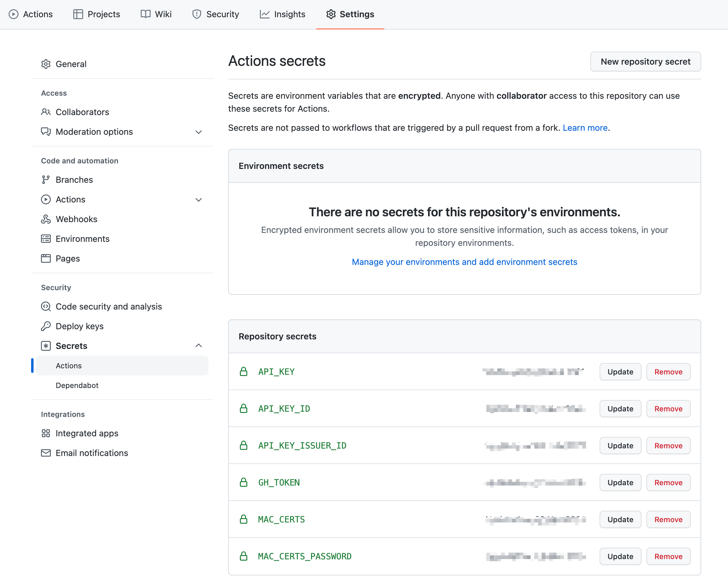Update the GH_TOKEN secret
728x584 pixels.
(x=620, y=482)
